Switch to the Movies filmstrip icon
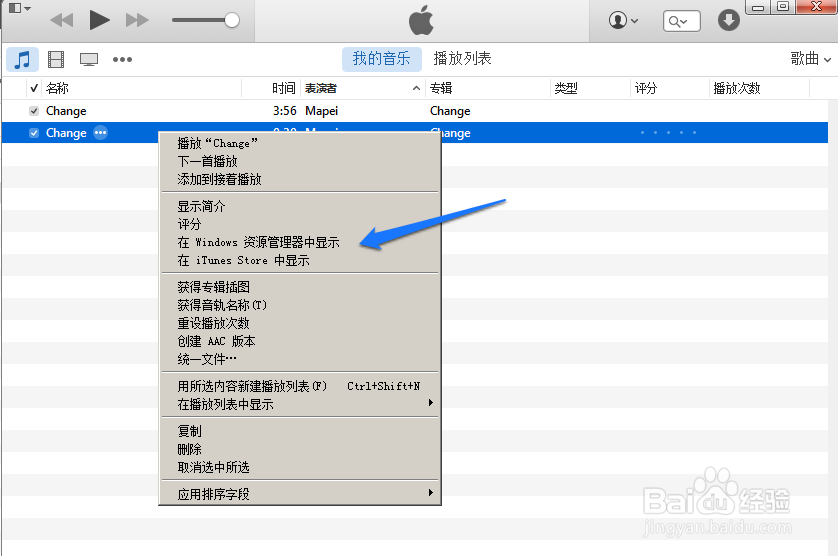The height and width of the screenshot is (556, 838). point(56,59)
